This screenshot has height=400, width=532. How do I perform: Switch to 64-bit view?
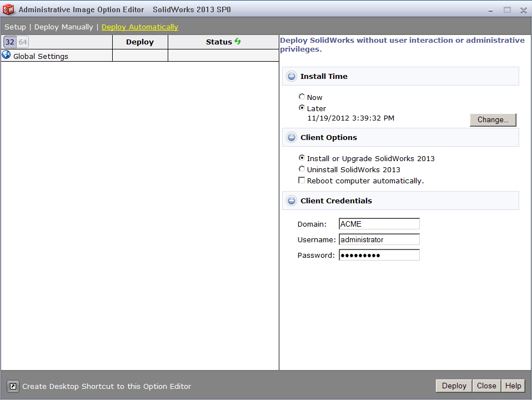[x=23, y=42]
